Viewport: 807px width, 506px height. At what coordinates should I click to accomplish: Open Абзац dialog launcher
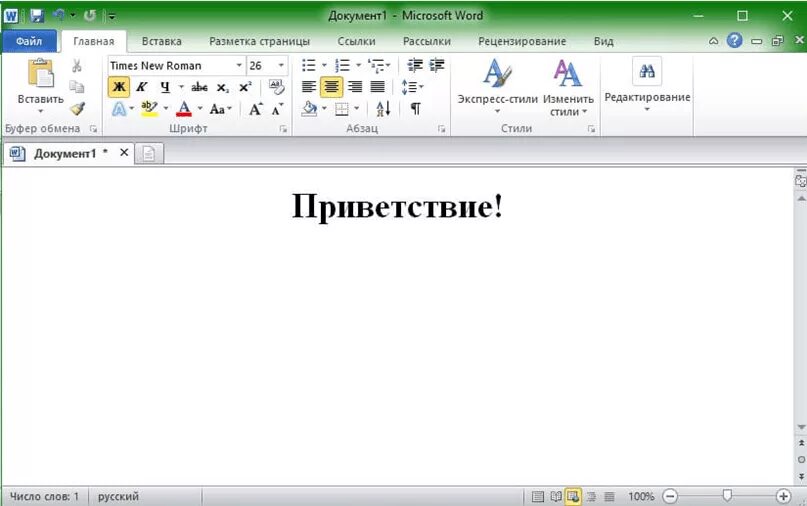(x=442, y=129)
